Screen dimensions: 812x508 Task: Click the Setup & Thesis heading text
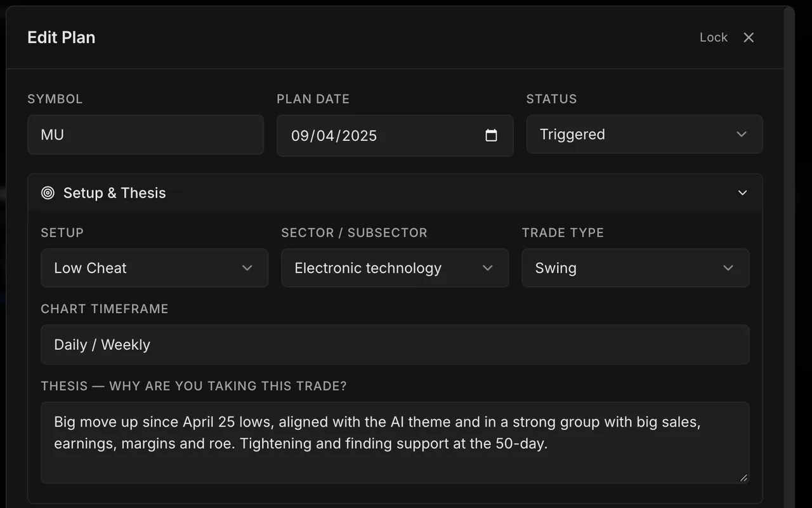tap(114, 193)
